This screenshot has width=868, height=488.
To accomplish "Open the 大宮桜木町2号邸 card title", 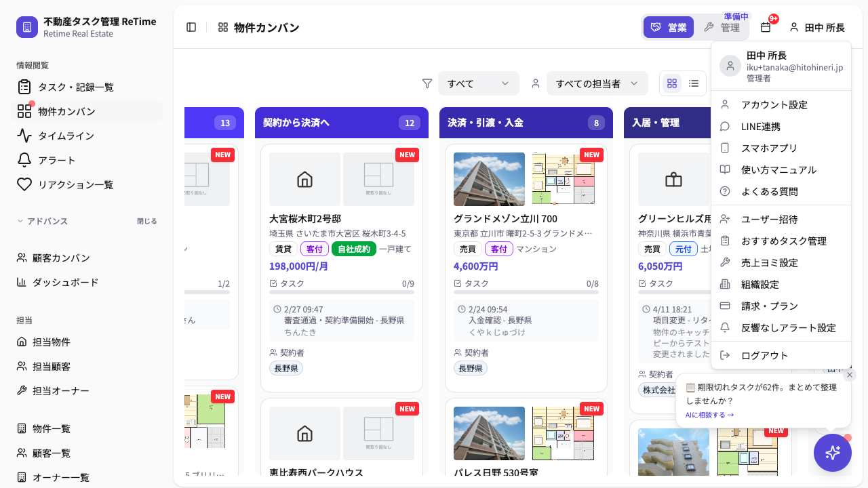I will point(305,218).
